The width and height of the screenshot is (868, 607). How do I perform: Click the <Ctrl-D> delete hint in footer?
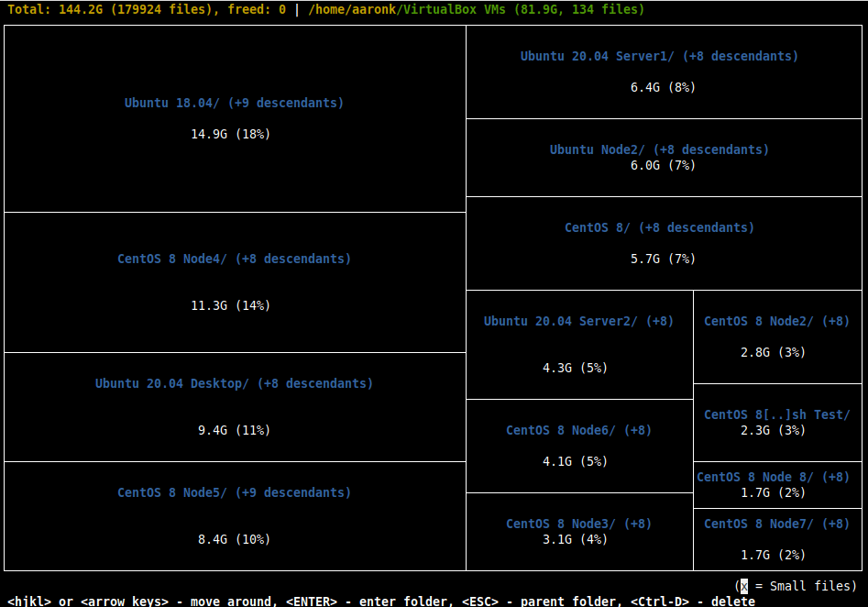click(x=692, y=601)
